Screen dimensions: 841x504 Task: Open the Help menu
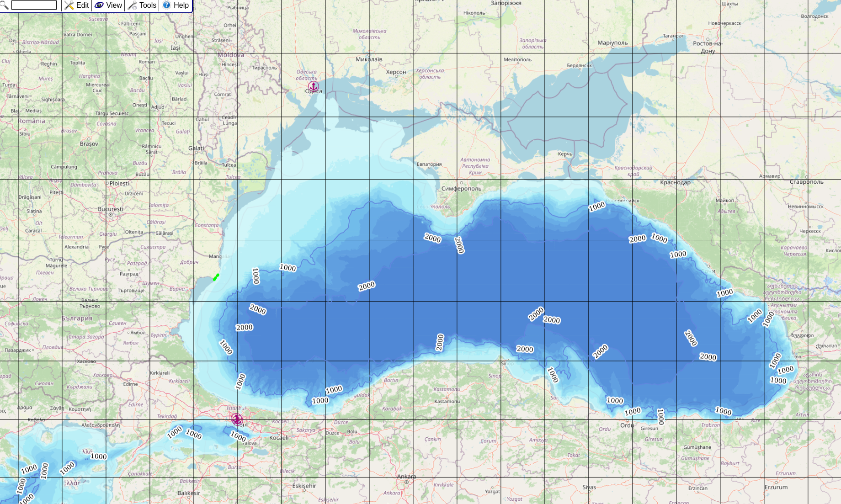coord(176,5)
